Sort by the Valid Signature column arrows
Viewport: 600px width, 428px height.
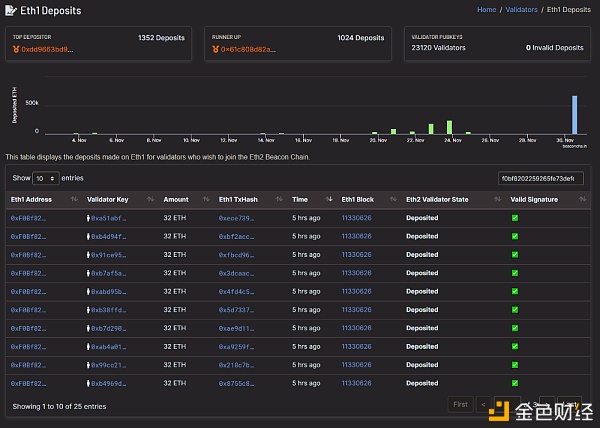[582, 199]
